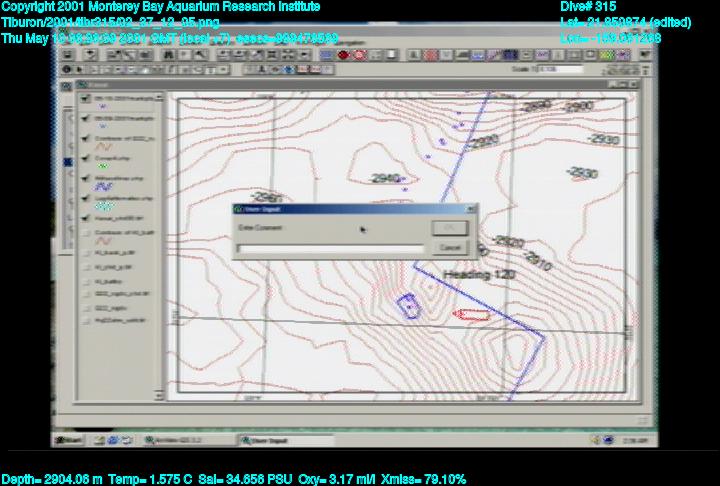Click the Enter Comment text field

[x=330, y=248]
